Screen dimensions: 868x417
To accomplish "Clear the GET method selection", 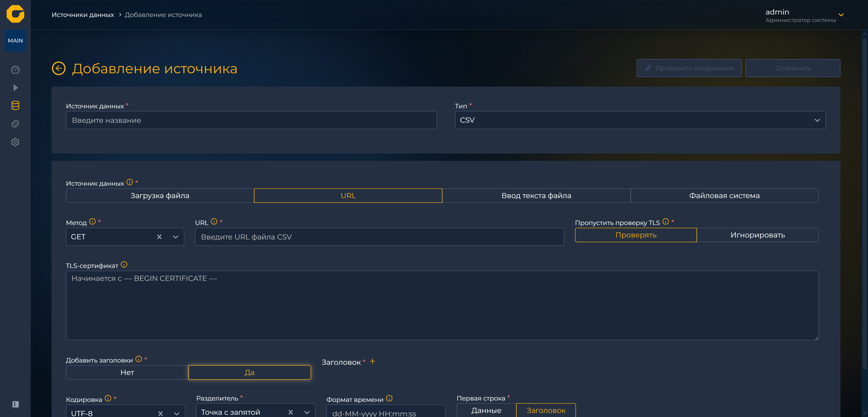I will coord(159,237).
